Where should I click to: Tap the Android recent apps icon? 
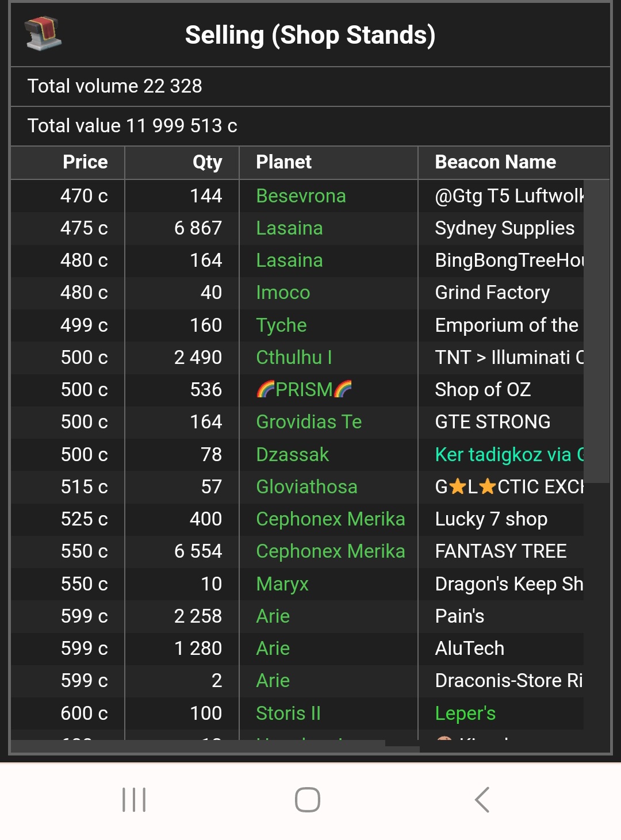134,800
